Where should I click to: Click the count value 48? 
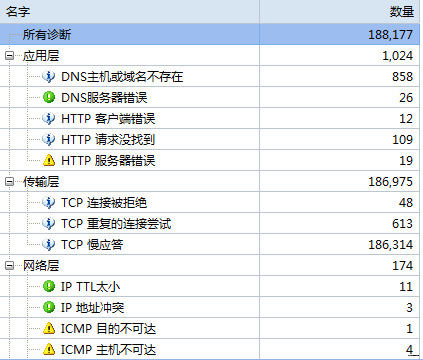[406, 203]
